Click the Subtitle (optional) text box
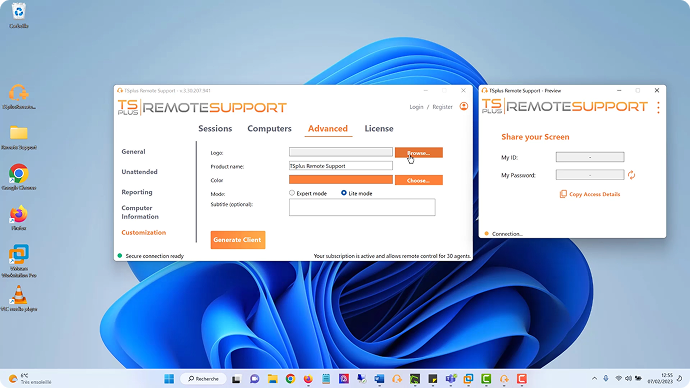The image size is (690, 388). pyautogui.click(x=362, y=207)
